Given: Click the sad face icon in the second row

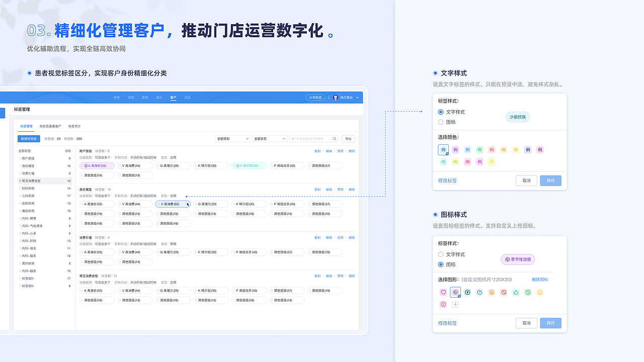Looking at the screenshot, I should (443, 304).
